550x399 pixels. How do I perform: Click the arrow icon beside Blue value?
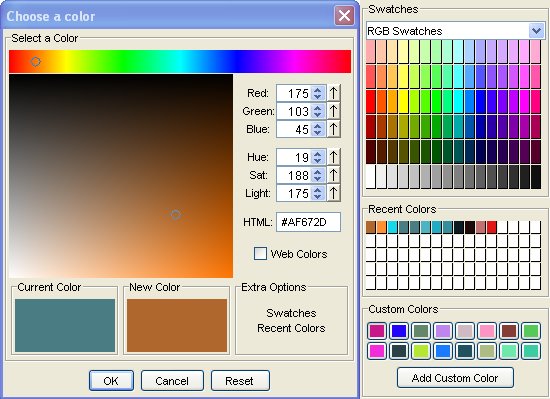click(334, 129)
